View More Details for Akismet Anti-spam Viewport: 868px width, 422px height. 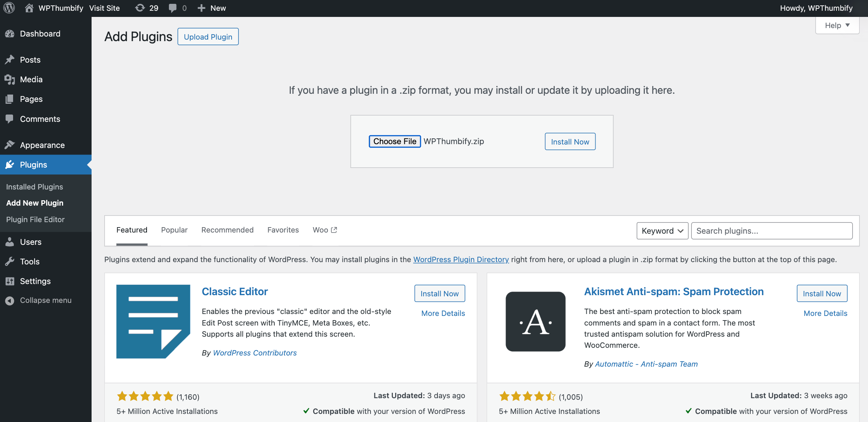826,313
